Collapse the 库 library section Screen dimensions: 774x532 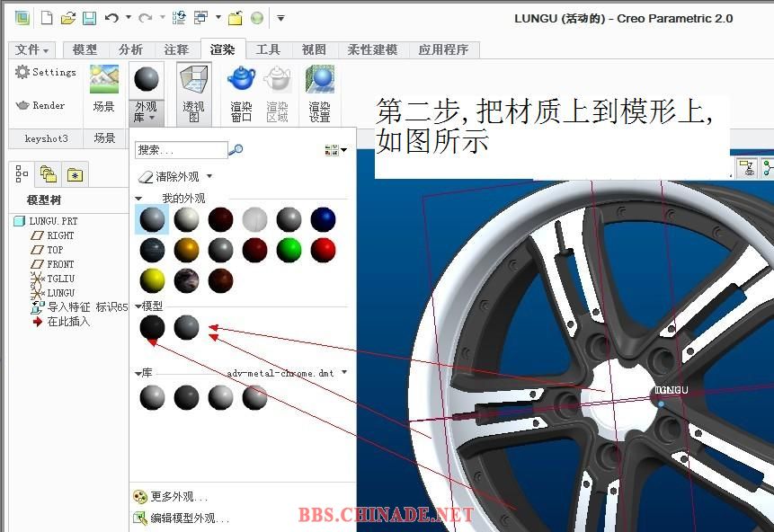[138, 374]
